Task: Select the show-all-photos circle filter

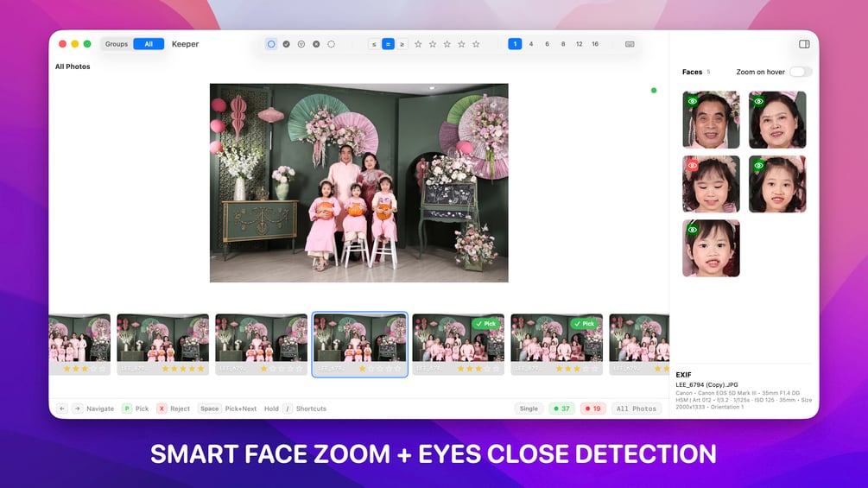Action: pyautogui.click(x=270, y=44)
